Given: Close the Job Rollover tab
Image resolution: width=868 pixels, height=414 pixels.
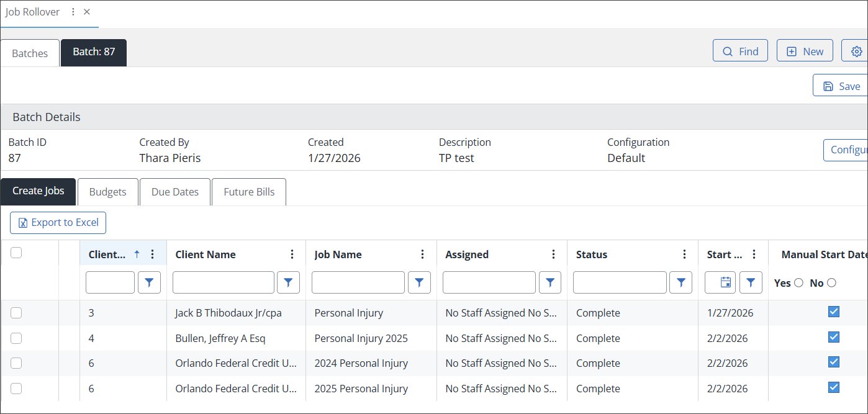Looking at the screenshot, I should click(x=87, y=12).
